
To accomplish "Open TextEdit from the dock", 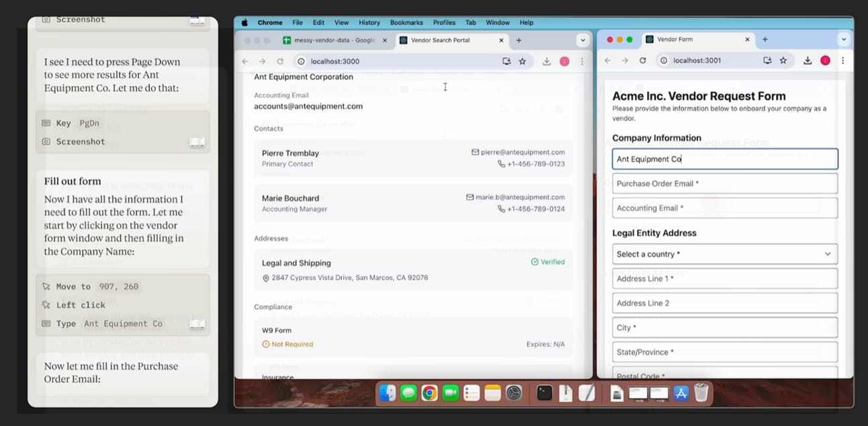I will tap(587, 393).
